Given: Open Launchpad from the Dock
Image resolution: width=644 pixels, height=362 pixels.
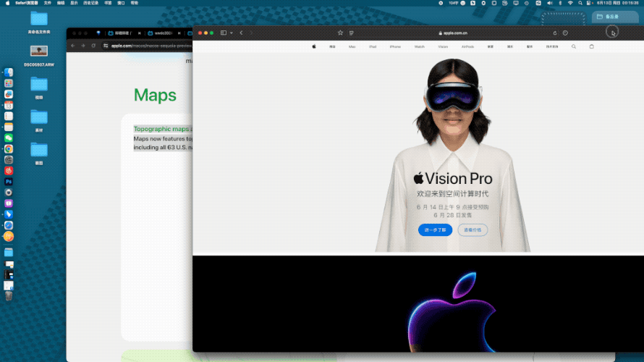Looking at the screenshot, I should click(x=9, y=83).
